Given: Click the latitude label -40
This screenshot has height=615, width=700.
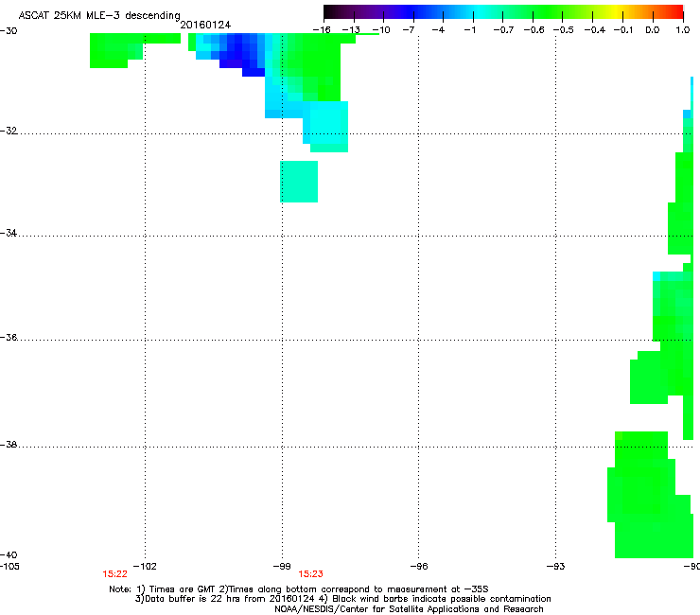Looking at the screenshot, I should (x=9, y=554).
